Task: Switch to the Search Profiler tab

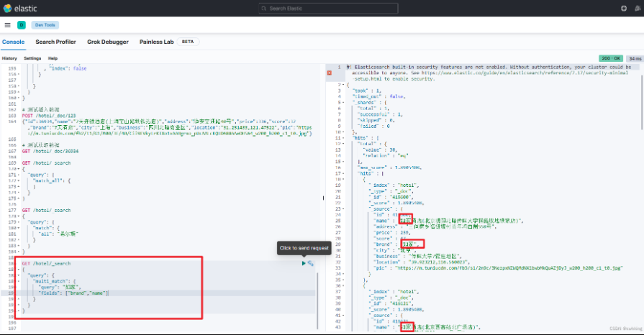Action: (x=55, y=42)
